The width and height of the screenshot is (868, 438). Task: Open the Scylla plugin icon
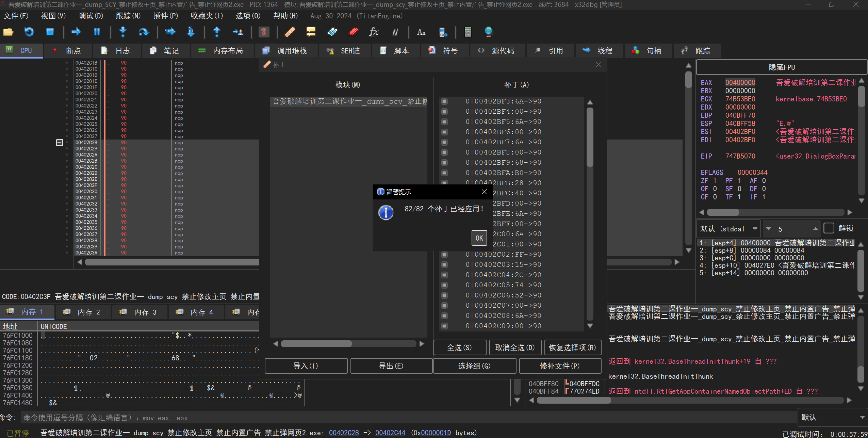coord(264,32)
